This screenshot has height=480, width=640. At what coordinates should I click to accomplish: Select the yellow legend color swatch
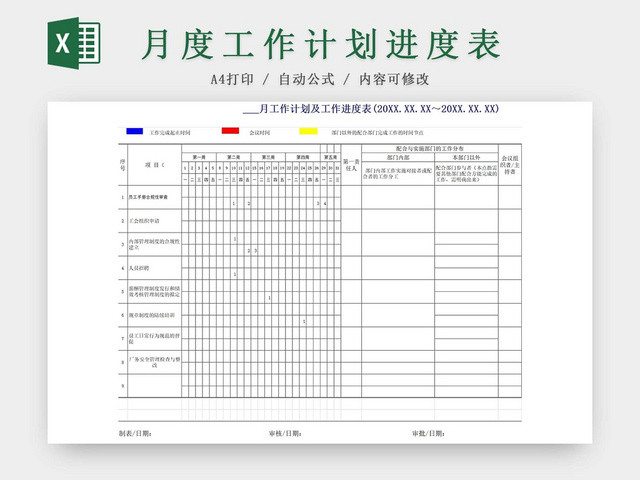pyautogui.click(x=308, y=131)
